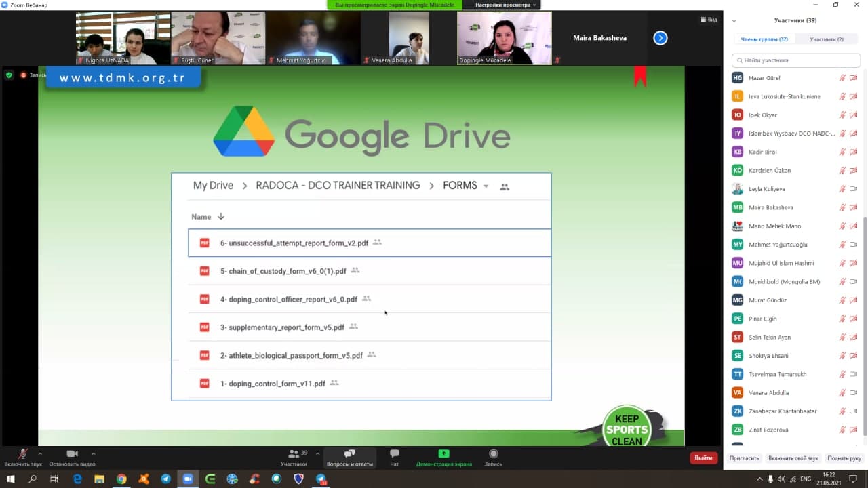Open the Чат button
Screen dimensions: 868x488
(394, 457)
